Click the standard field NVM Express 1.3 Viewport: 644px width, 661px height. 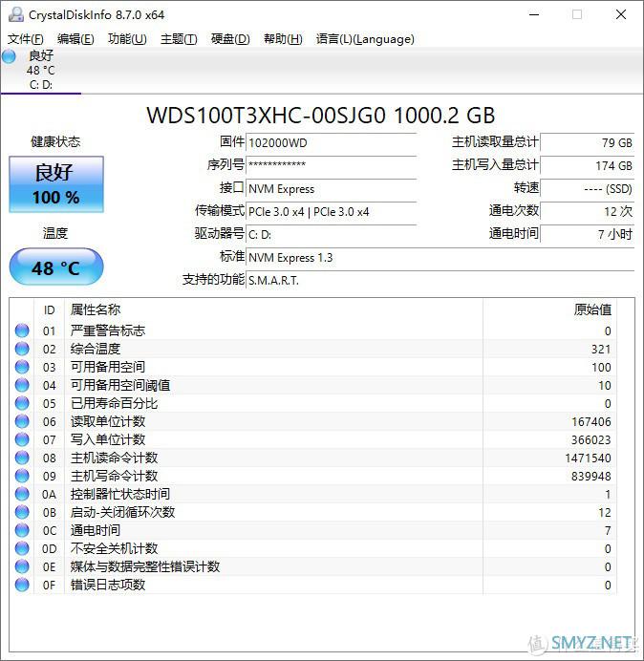pyautogui.click(x=440, y=258)
